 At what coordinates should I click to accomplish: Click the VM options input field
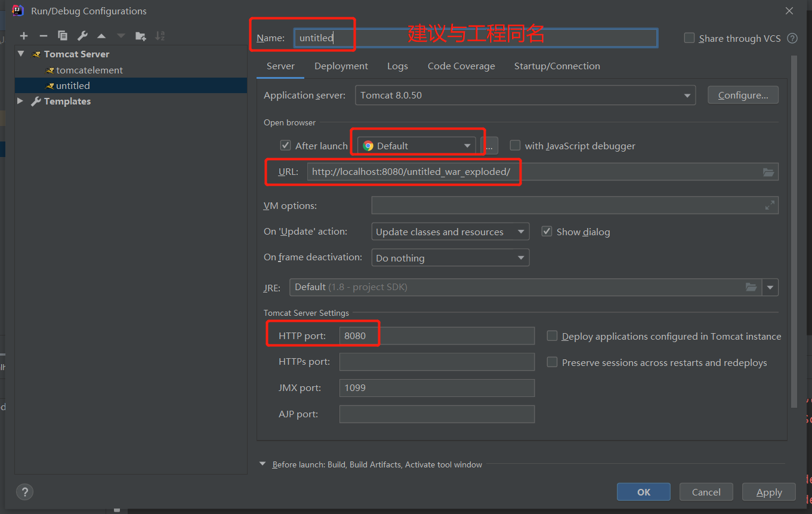coord(575,205)
